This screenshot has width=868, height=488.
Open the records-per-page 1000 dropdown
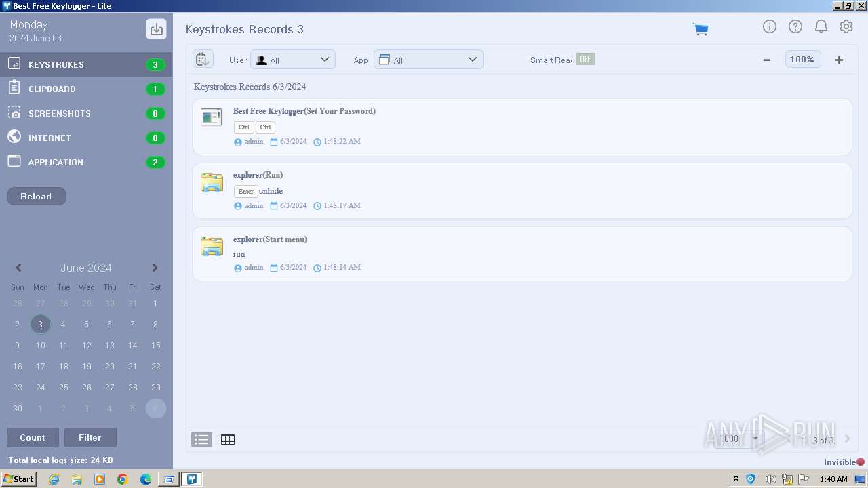(x=738, y=439)
